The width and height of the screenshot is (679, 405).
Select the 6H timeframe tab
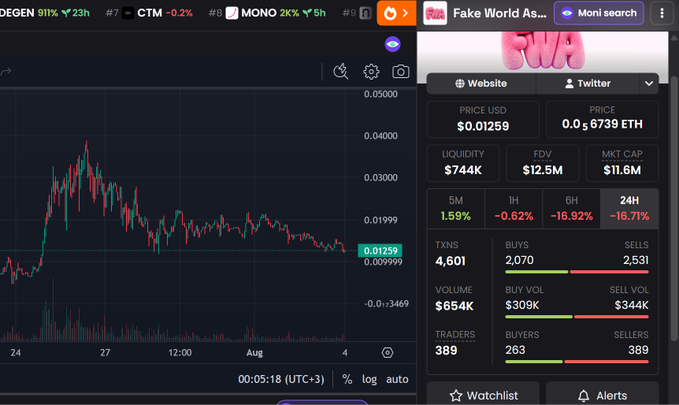click(x=572, y=208)
